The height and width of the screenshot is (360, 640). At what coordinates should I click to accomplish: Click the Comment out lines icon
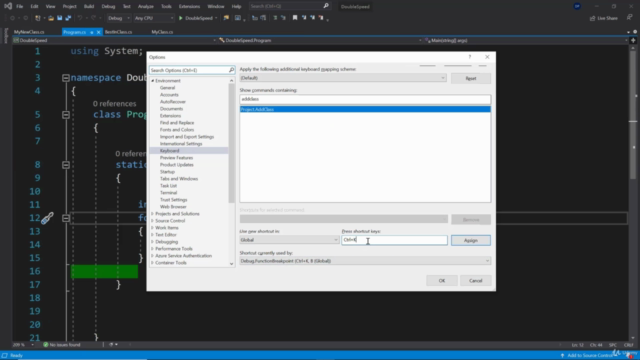[275, 18]
